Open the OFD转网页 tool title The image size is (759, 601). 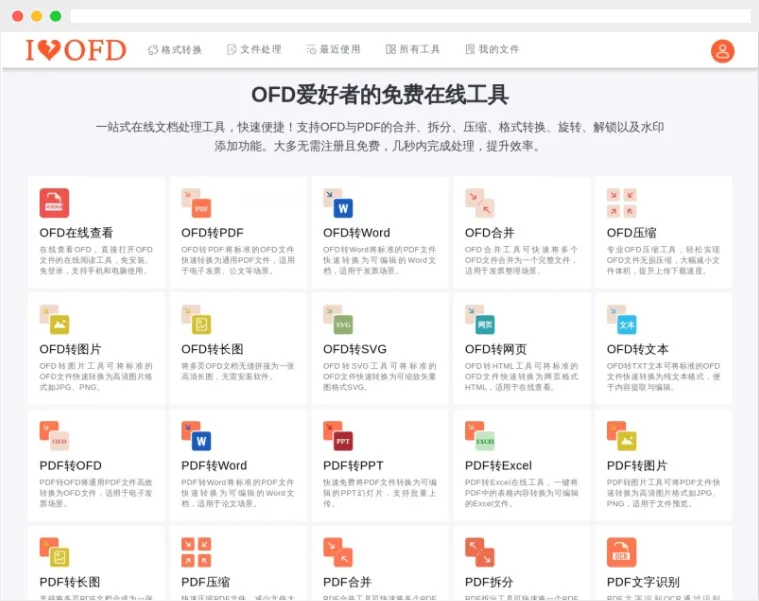pyautogui.click(x=496, y=349)
